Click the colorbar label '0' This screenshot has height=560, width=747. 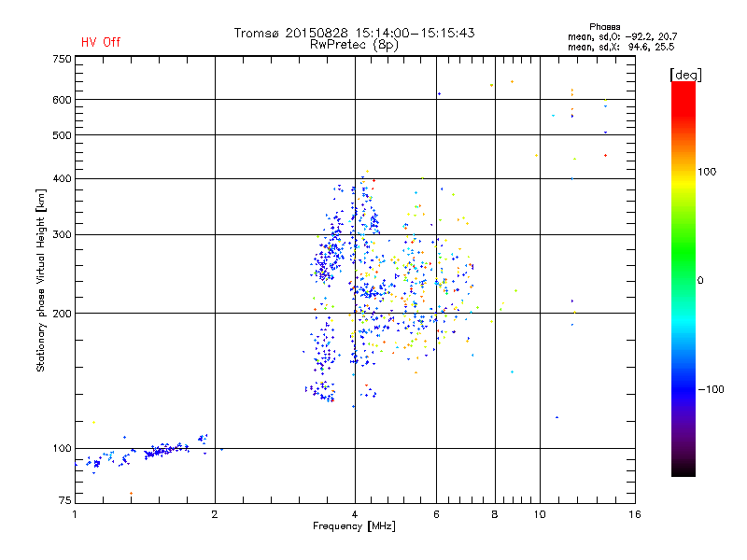[700, 281]
